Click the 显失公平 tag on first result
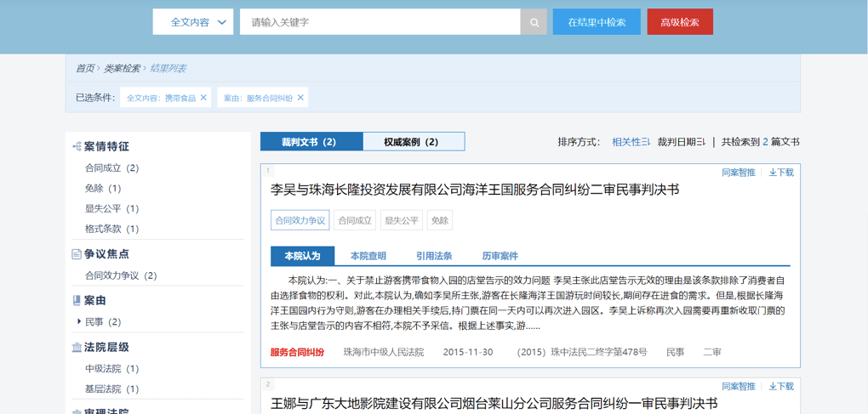The width and height of the screenshot is (868, 414). tap(402, 220)
